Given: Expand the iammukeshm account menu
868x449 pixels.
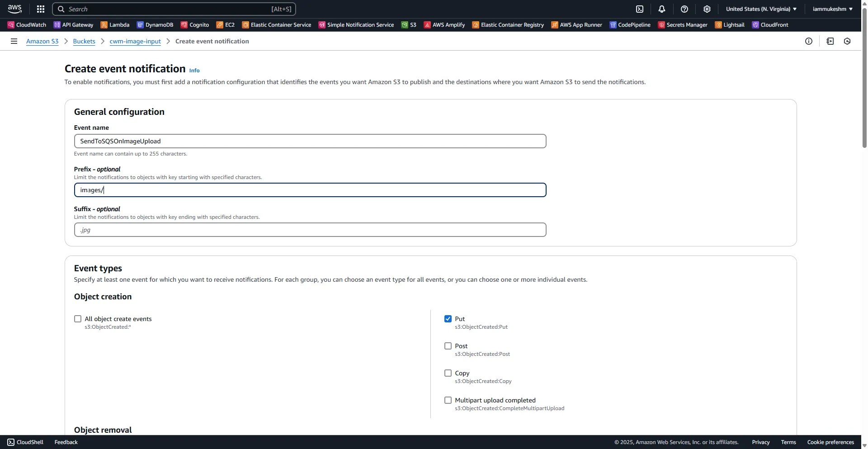Looking at the screenshot, I should point(833,9).
